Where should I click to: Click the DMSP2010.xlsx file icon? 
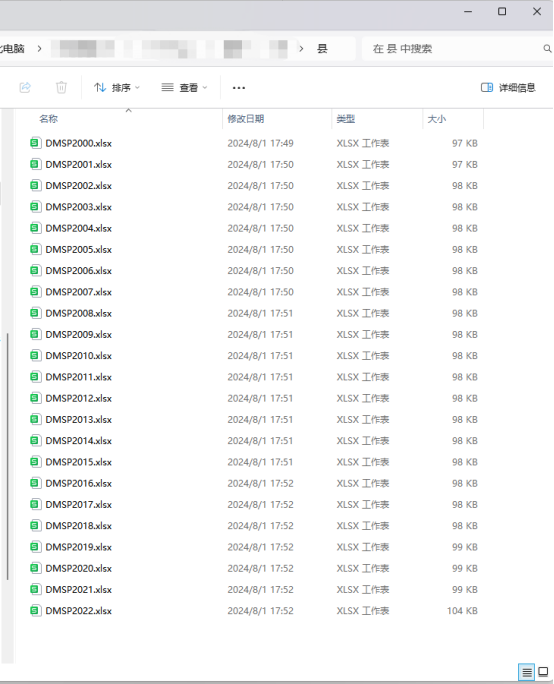coord(36,356)
